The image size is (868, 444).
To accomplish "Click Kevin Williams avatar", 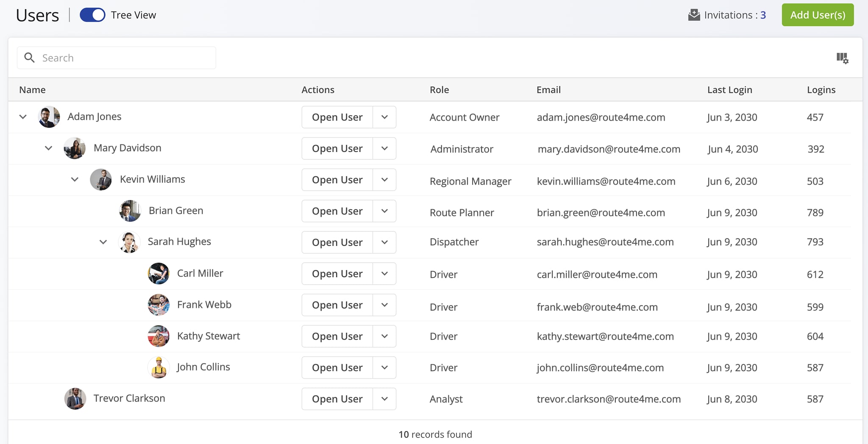I will tap(101, 179).
